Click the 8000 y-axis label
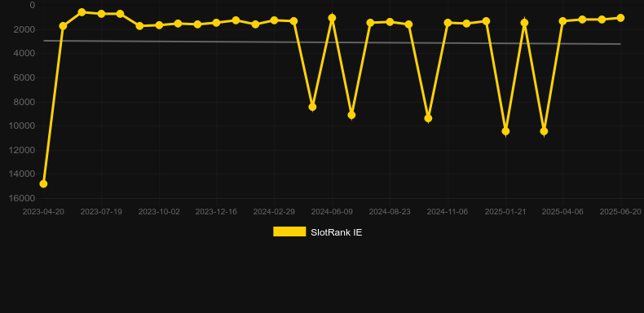The image size is (644, 313). [x=24, y=101]
